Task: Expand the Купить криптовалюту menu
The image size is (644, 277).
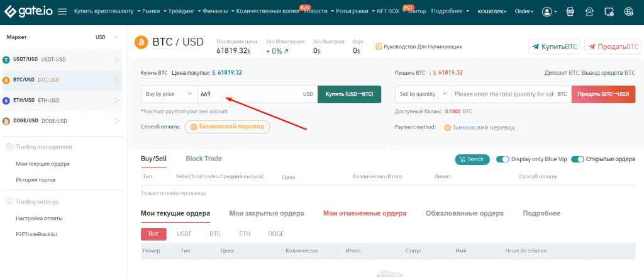Action: [107, 11]
